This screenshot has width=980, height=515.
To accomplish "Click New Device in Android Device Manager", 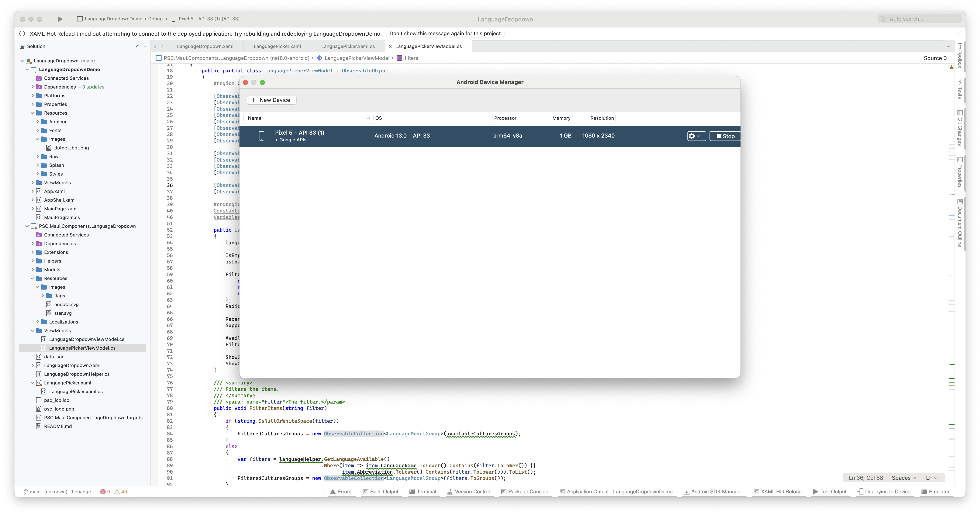I will 271,100.
